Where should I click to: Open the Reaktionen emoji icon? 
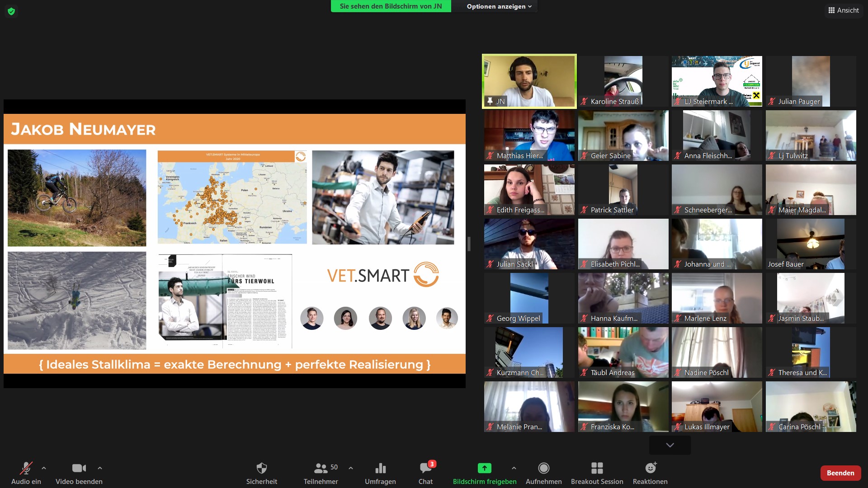click(650, 469)
